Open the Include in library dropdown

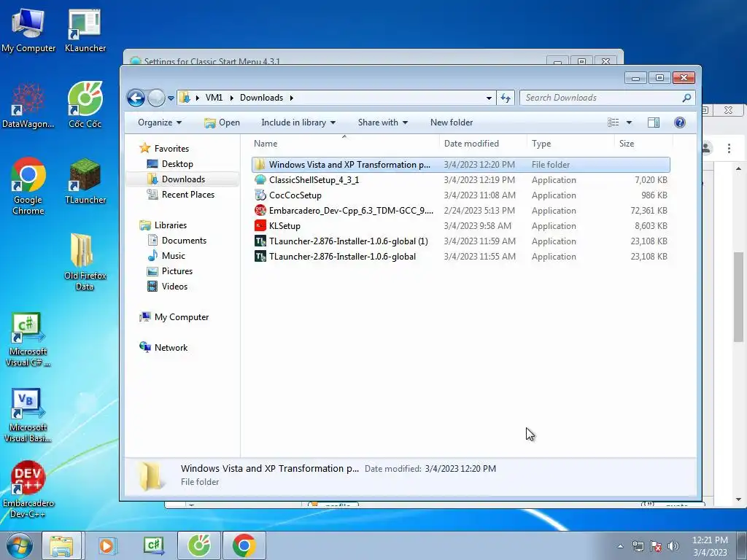tap(298, 122)
